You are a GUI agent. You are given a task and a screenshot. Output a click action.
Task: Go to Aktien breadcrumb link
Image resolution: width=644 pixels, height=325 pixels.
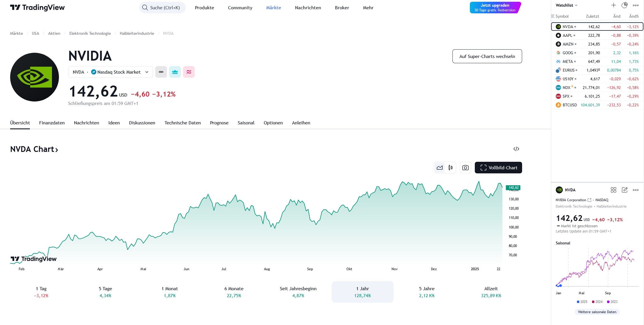[x=54, y=33]
